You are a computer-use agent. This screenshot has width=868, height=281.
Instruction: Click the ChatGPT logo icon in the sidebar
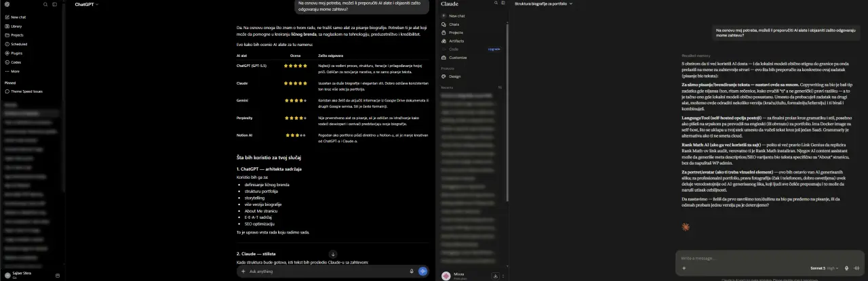pos(7,4)
